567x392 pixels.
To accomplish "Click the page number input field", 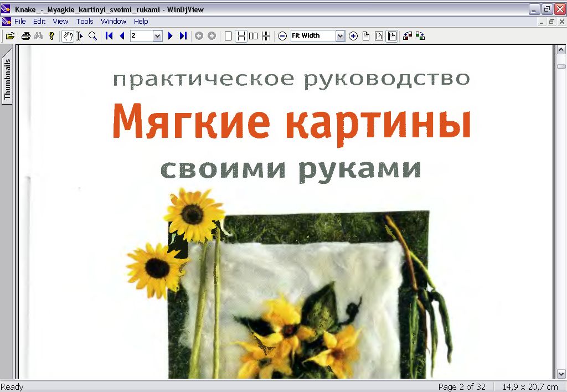I will tap(142, 36).
